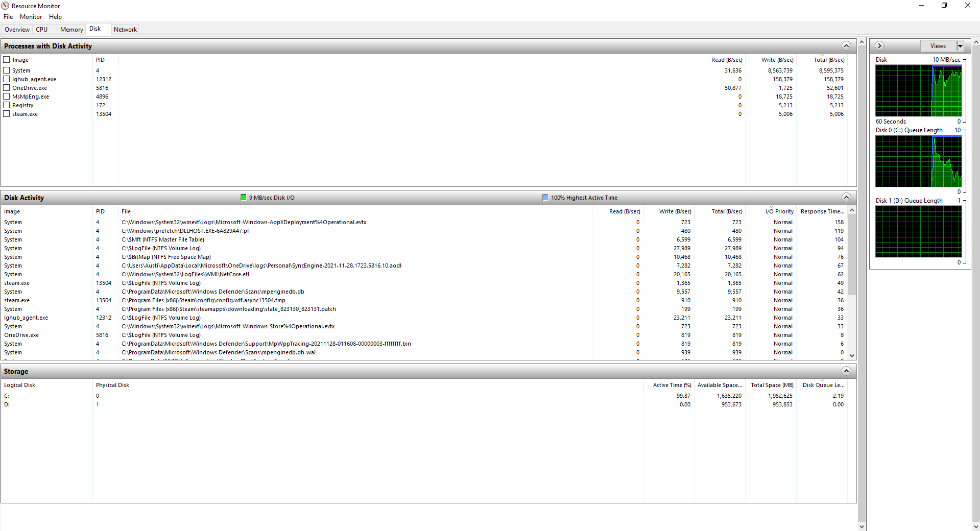Click PID 12312 in processes list

pyautogui.click(x=104, y=79)
